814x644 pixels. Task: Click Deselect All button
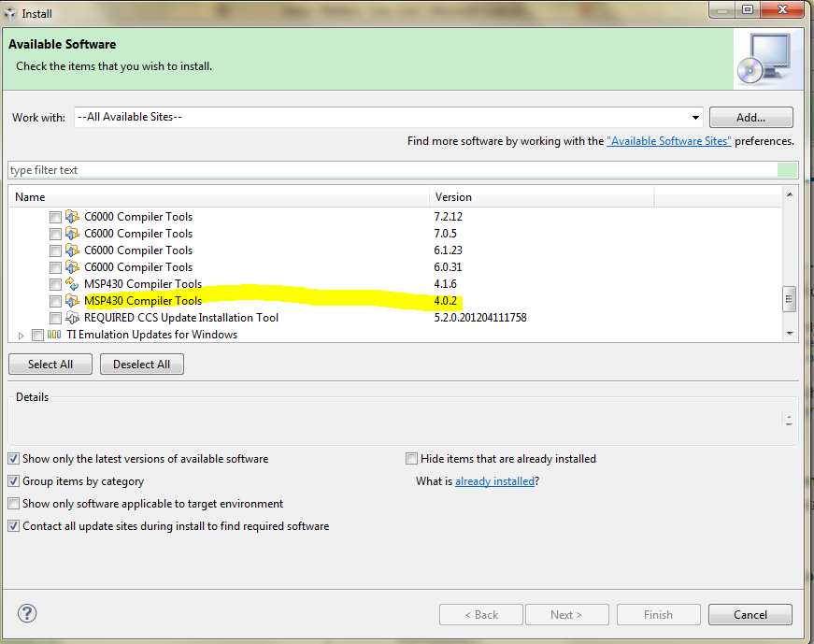[x=142, y=365]
